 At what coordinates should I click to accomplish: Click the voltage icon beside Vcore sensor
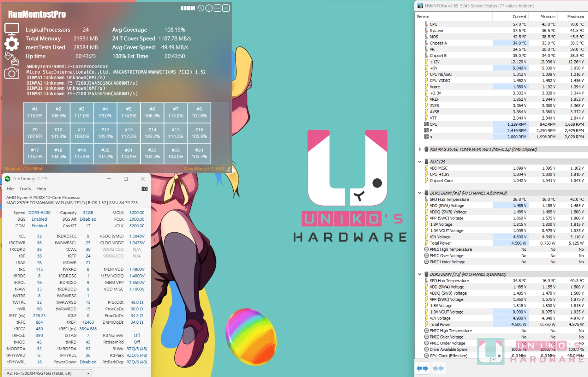click(x=426, y=87)
